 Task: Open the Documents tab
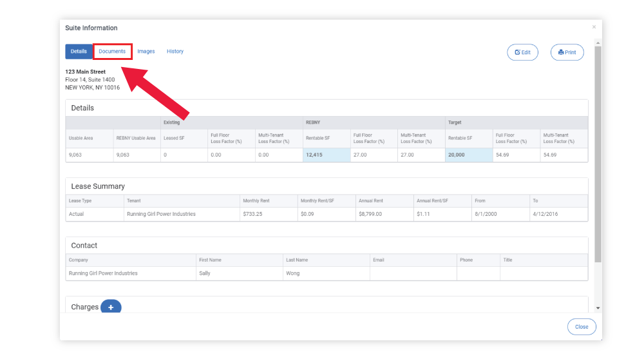[112, 52]
